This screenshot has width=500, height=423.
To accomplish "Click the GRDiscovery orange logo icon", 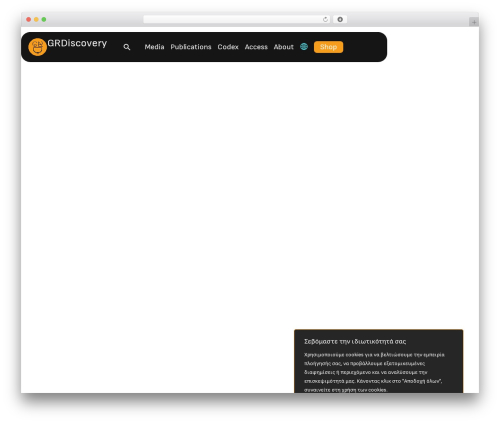I will [x=37, y=47].
